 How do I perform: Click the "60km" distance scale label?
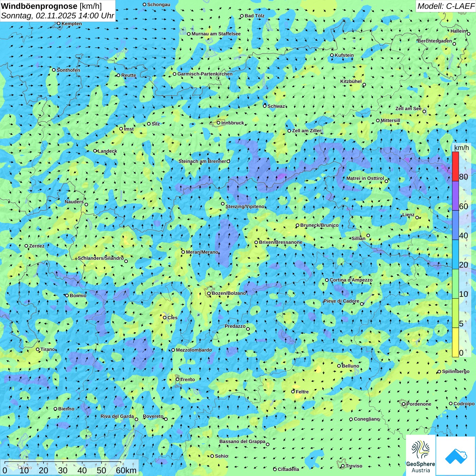coord(126,470)
